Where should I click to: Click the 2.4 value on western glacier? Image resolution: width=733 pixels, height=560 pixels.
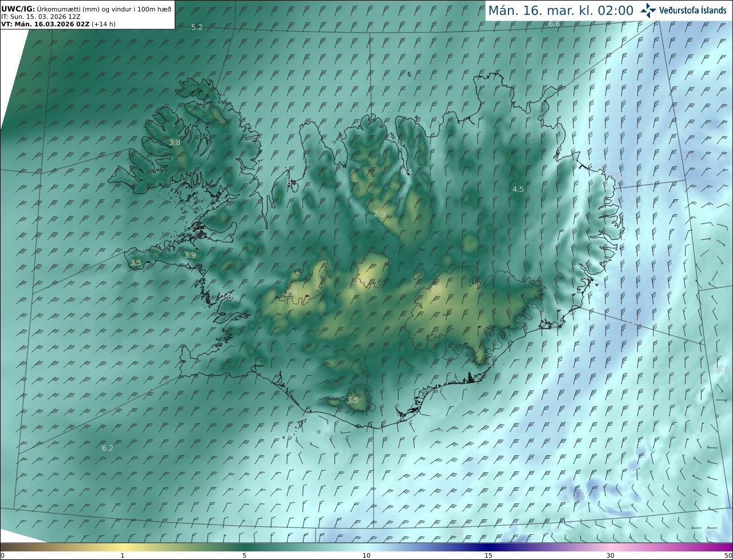pos(292,293)
